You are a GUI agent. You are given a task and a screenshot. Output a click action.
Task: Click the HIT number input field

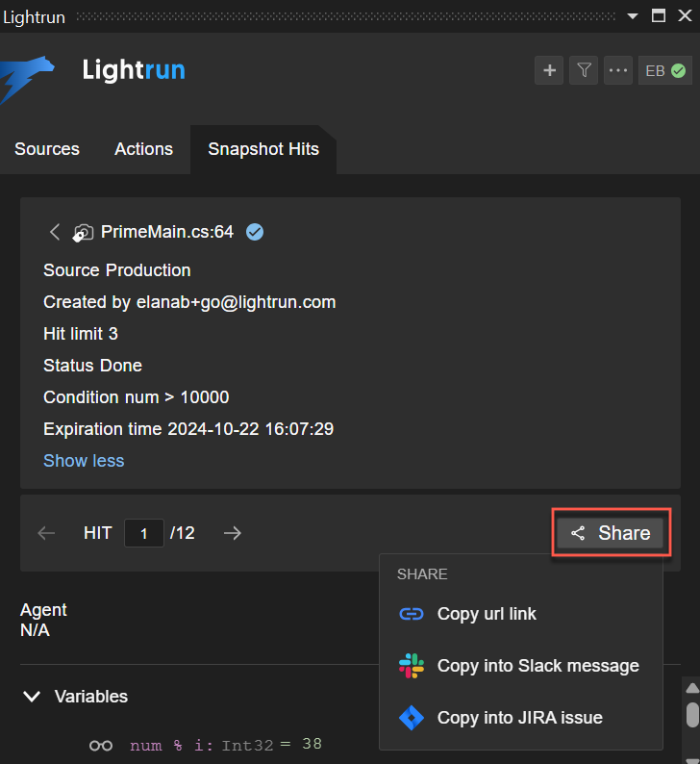(x=144, y=533)
